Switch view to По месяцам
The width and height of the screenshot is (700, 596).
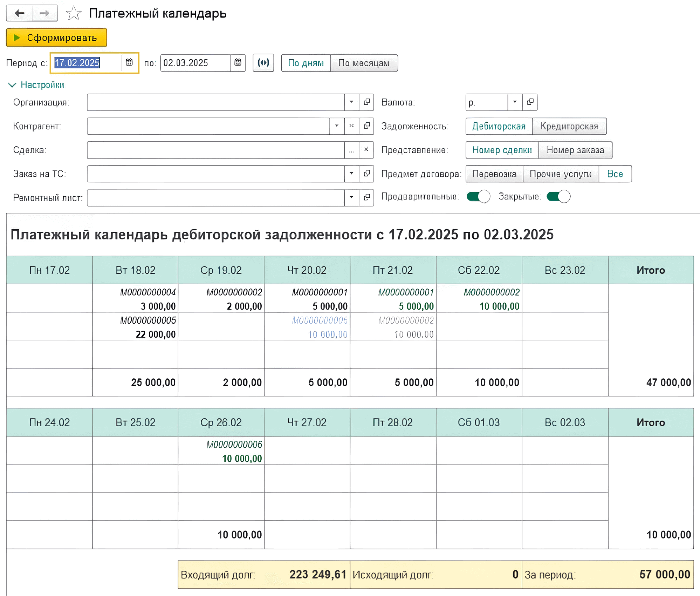364,63
